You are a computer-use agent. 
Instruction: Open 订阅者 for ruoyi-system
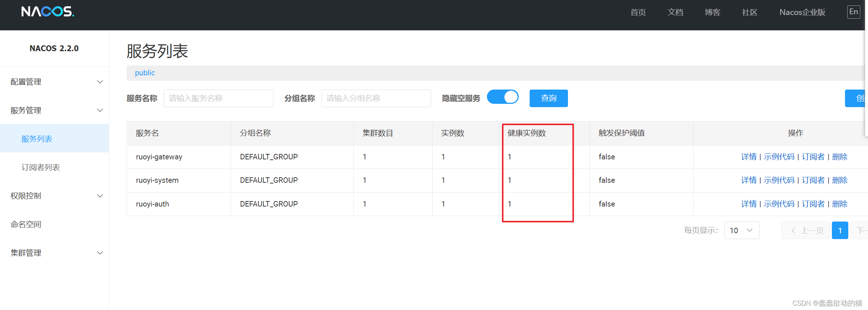813,180
